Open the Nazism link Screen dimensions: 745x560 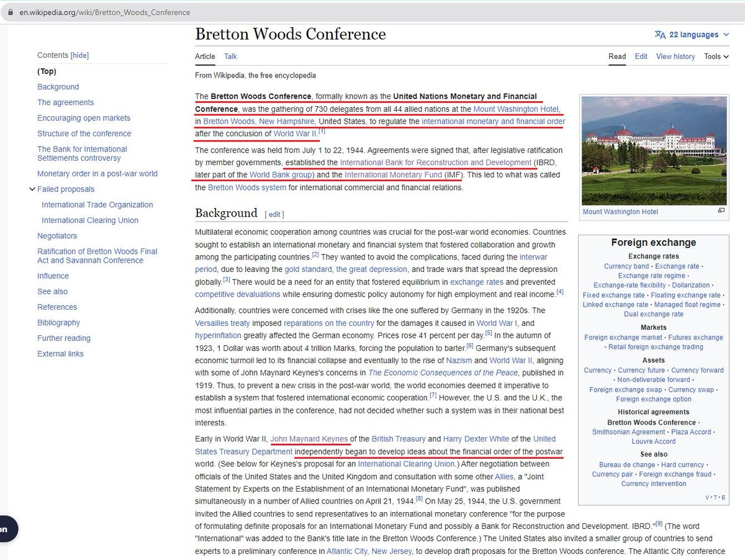[459, 361]
